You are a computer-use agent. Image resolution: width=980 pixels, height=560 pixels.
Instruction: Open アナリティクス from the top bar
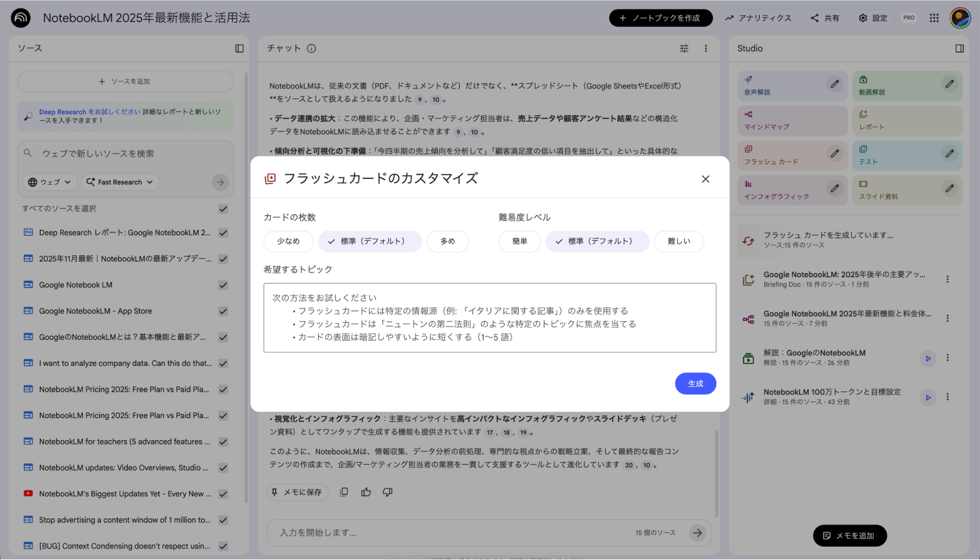point(759,18)
